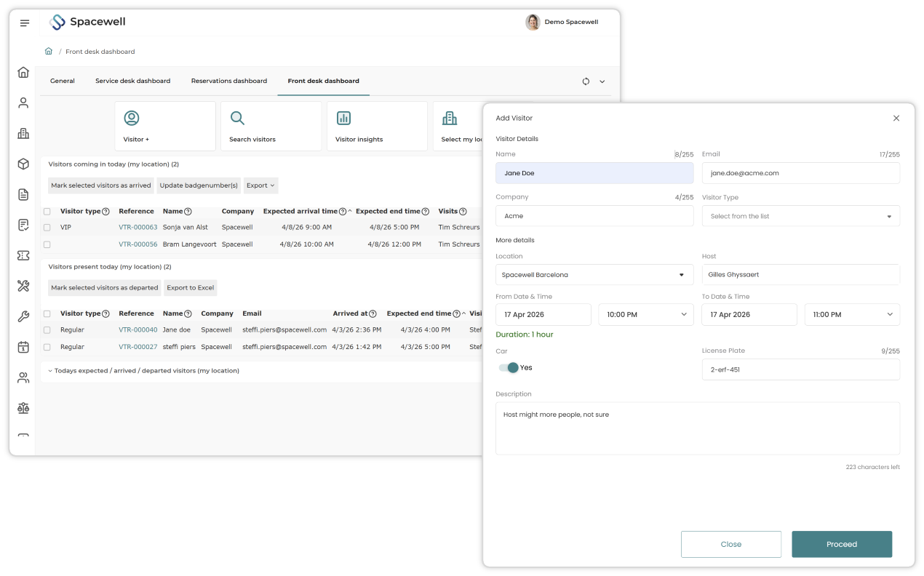Check the row checkbox for VTR-000027
Viewport: 924px width, 576px height.
point(47,347)
